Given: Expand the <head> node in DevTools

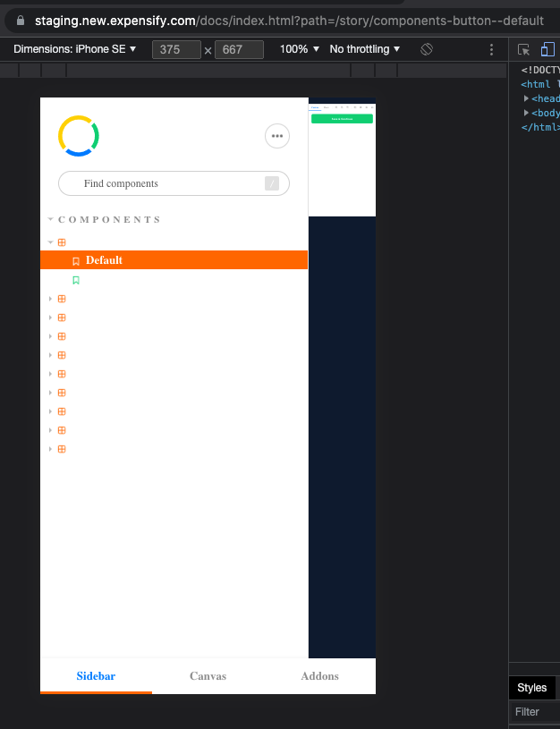Looking at the screenshot, I should 526,98.
